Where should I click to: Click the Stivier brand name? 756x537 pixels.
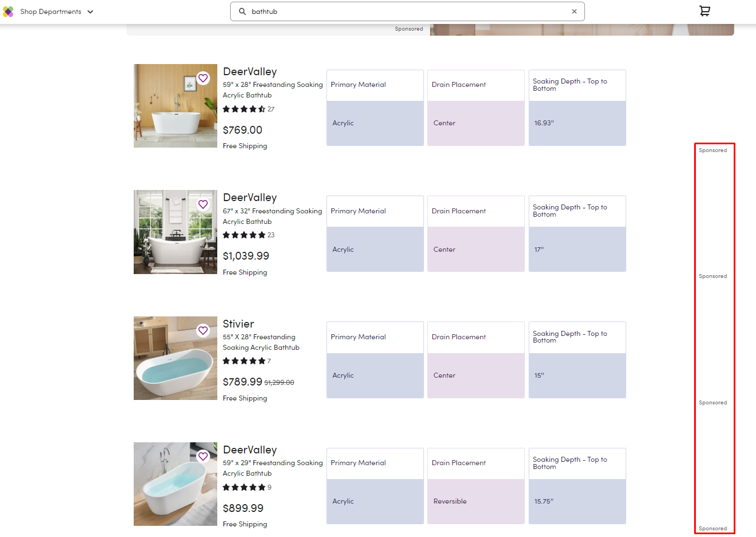pyautogui.click(x=238, y=324)
